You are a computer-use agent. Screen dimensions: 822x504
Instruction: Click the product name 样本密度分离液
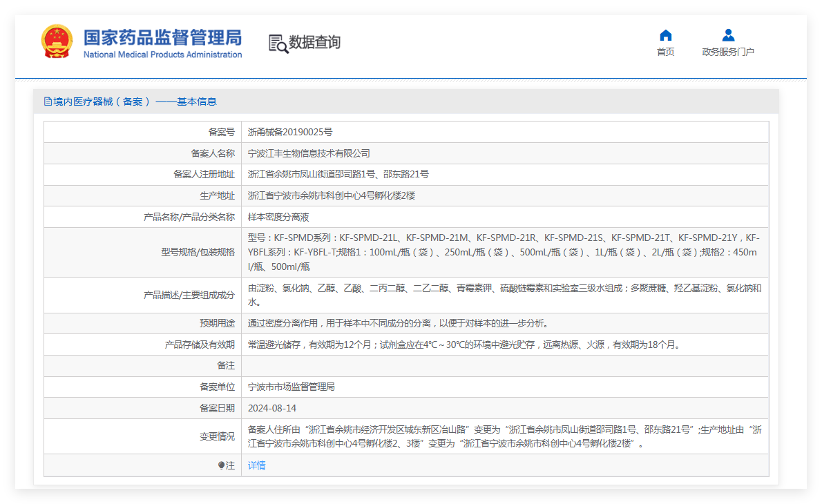click(278, 217)
